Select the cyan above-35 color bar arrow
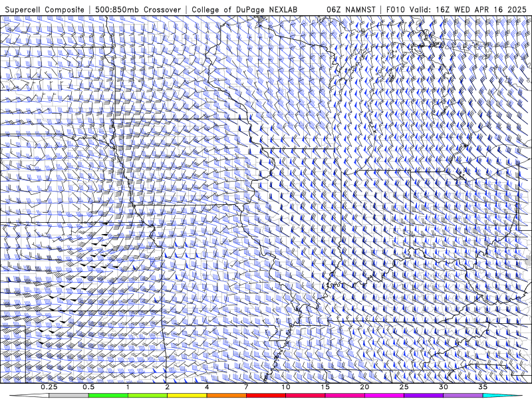Image resolution: width=532 pixels, height=399 pixels. [503, 396]
